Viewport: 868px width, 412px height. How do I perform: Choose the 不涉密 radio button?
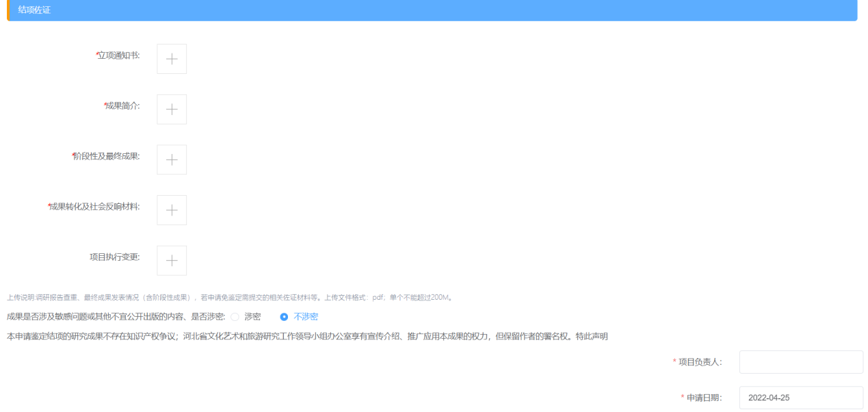[x=284, y=317]
